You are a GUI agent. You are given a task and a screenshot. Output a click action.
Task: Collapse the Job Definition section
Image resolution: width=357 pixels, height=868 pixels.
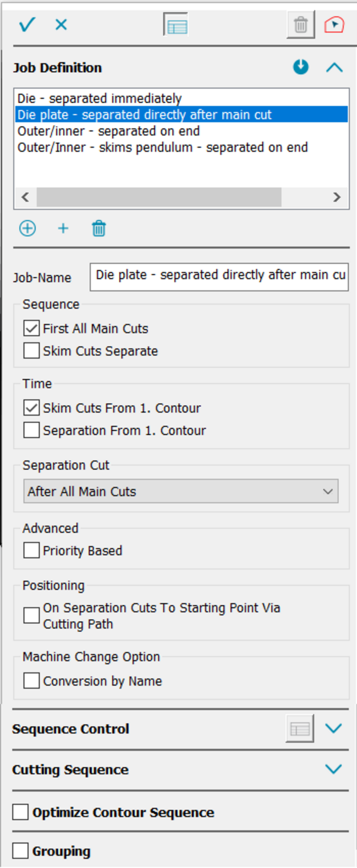click(x=334, y=67)
